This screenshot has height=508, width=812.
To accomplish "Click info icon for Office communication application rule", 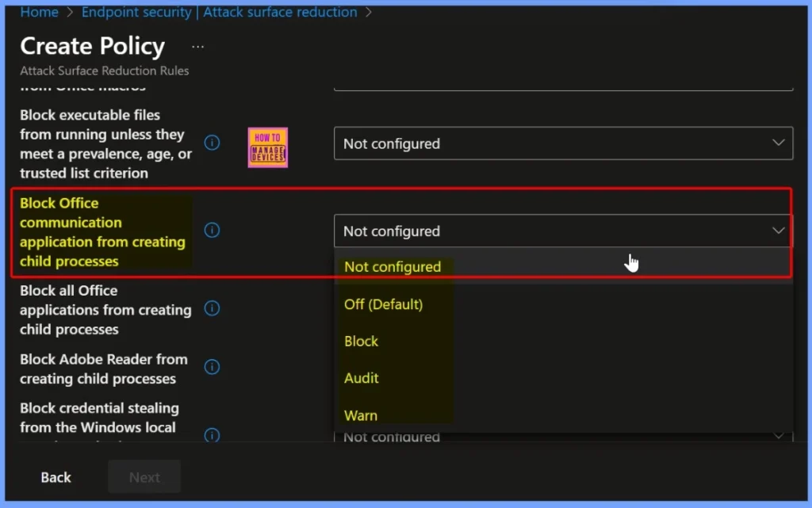I will coord(212,230).
